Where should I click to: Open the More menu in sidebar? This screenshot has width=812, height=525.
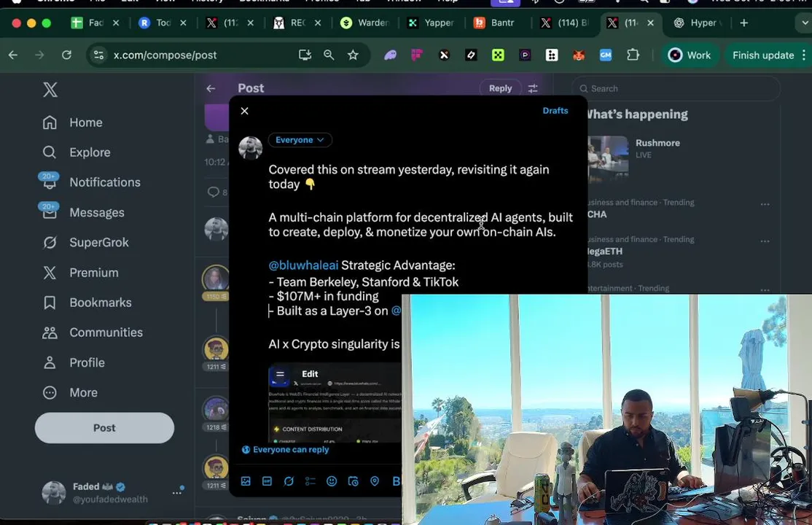70,393
